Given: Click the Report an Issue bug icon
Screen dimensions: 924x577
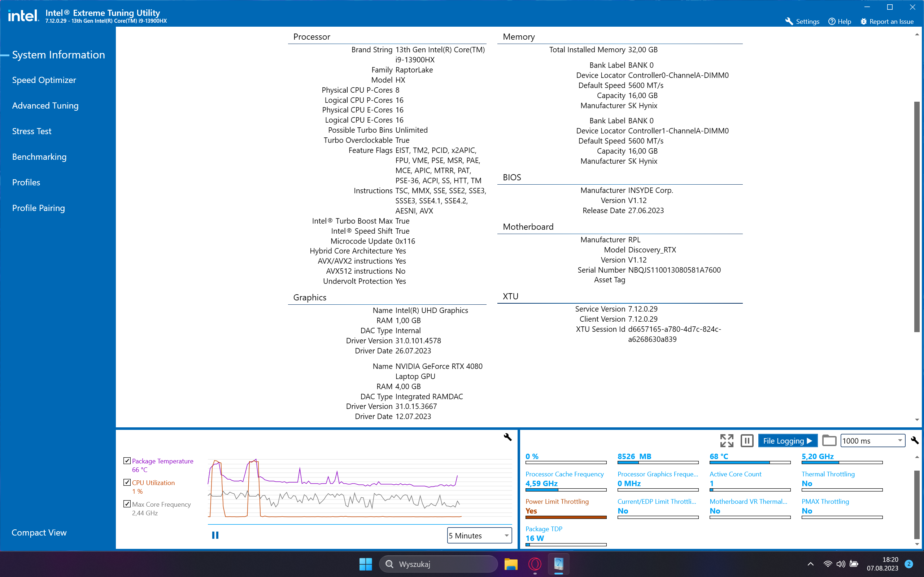Looking at the screenshot, I should pos(864,22).
